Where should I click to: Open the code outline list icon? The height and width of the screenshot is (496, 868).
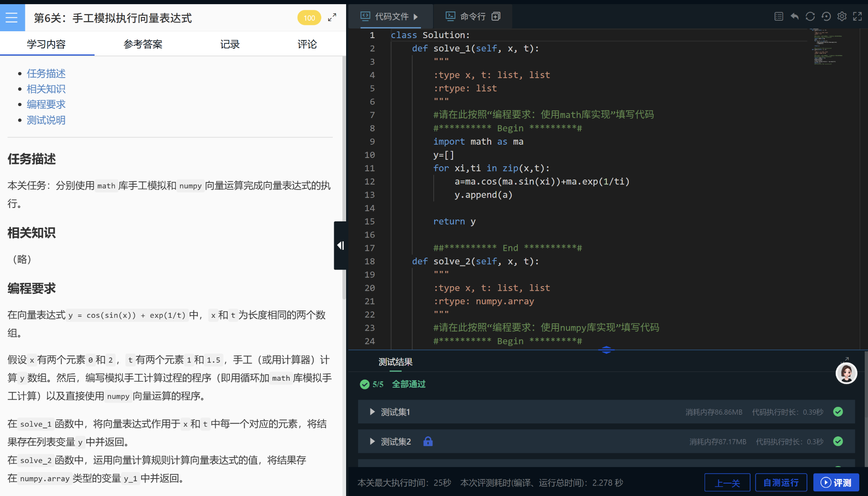tap(778, 17)
